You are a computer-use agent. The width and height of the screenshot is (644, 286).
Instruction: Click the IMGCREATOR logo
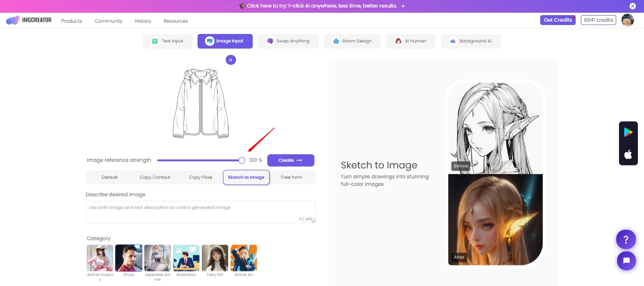28,20
